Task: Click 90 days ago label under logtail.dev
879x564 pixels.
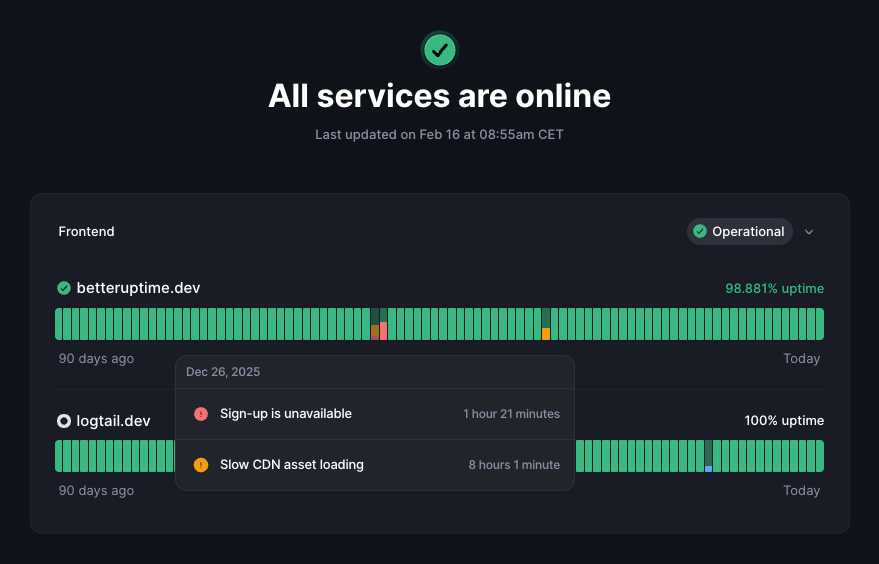Action: pyautogui.click(x=96, y=491)
